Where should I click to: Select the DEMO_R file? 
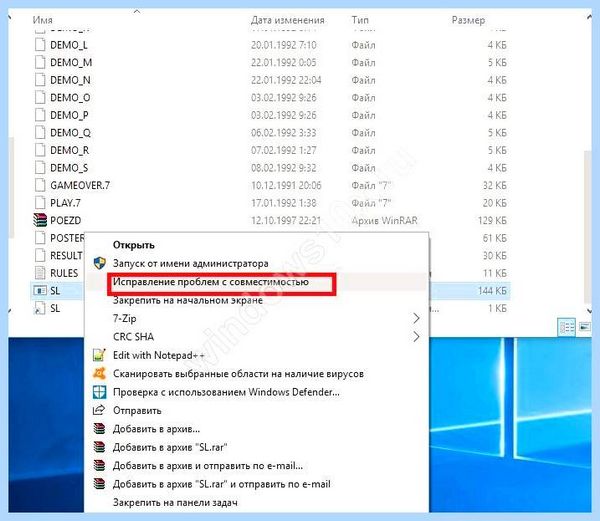point(70,150)
